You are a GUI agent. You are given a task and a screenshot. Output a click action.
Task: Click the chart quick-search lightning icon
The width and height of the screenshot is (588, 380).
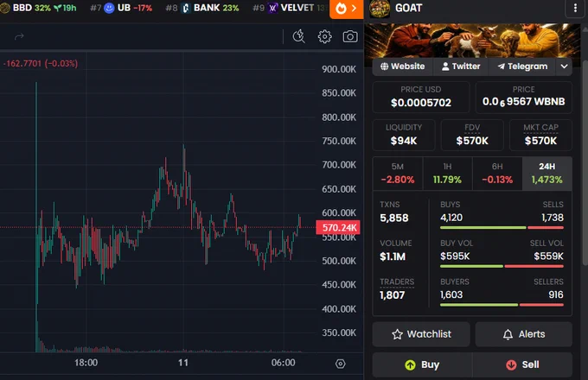coord(299,36)
